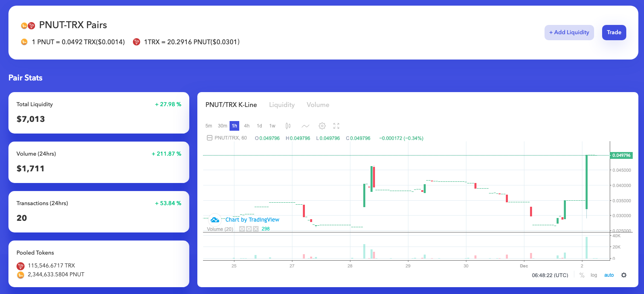Hide the Volume indicator via eye icon
This screenshot has height=294, width=644.
coord(242,229)
